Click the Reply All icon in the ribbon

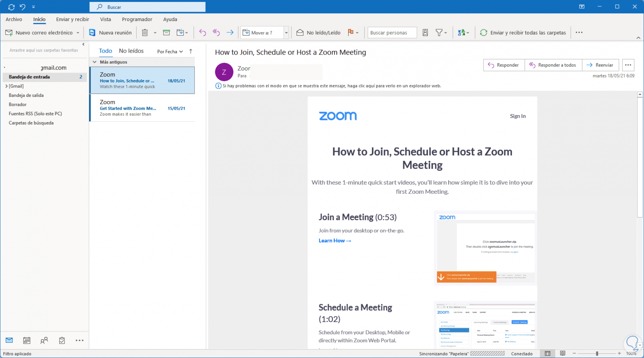[x=216, y=33]
